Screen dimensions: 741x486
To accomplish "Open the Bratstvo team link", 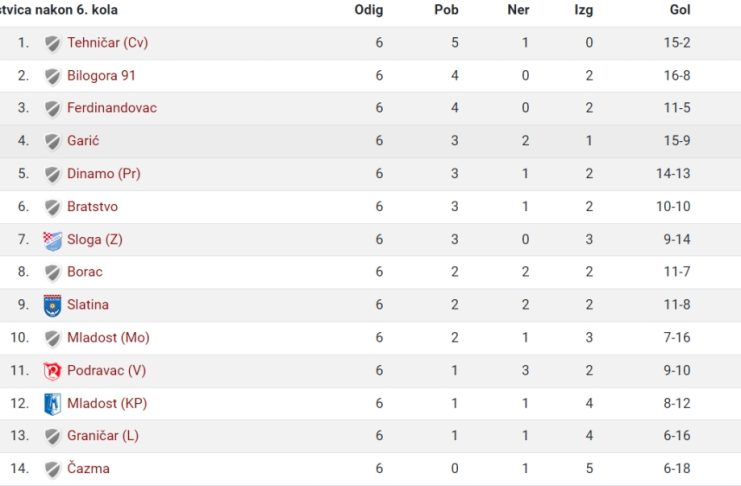I will point(93,207).
